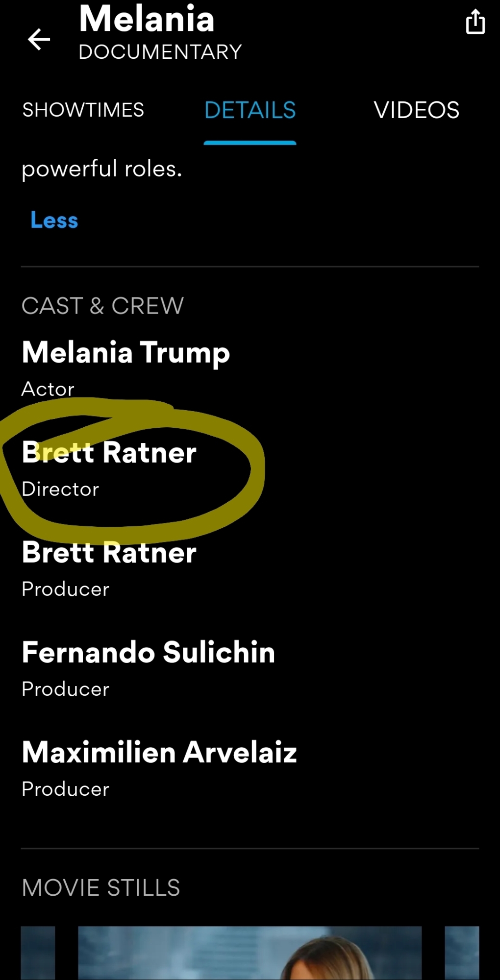Image resolution: width=500 pixels, height=980 pixels.
Task: Collapse the synopsis with Less
Action: (54, 220)
